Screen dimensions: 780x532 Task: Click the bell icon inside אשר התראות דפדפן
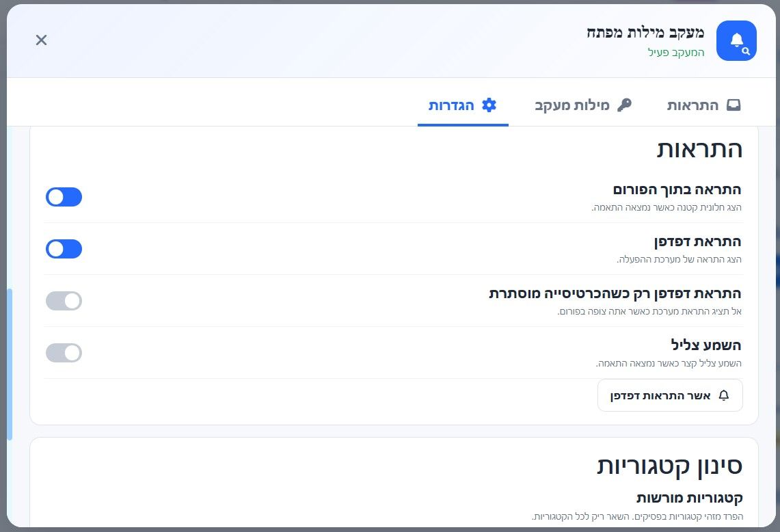(x=724, y=396)
